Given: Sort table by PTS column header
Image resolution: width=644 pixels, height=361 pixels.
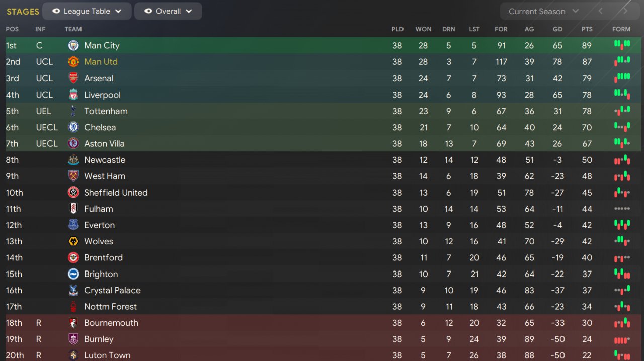Looking at the screenshot, I should point(587,29).
